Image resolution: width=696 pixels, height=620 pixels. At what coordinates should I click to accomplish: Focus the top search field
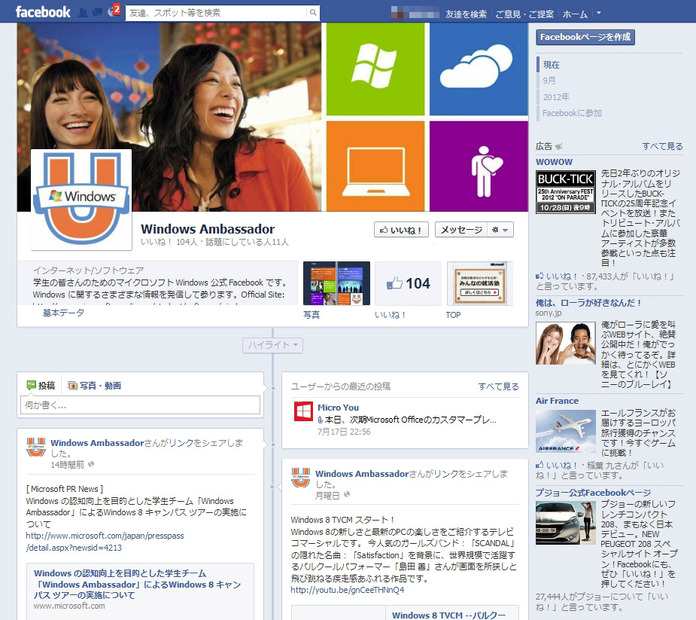[x=218, y=13]
